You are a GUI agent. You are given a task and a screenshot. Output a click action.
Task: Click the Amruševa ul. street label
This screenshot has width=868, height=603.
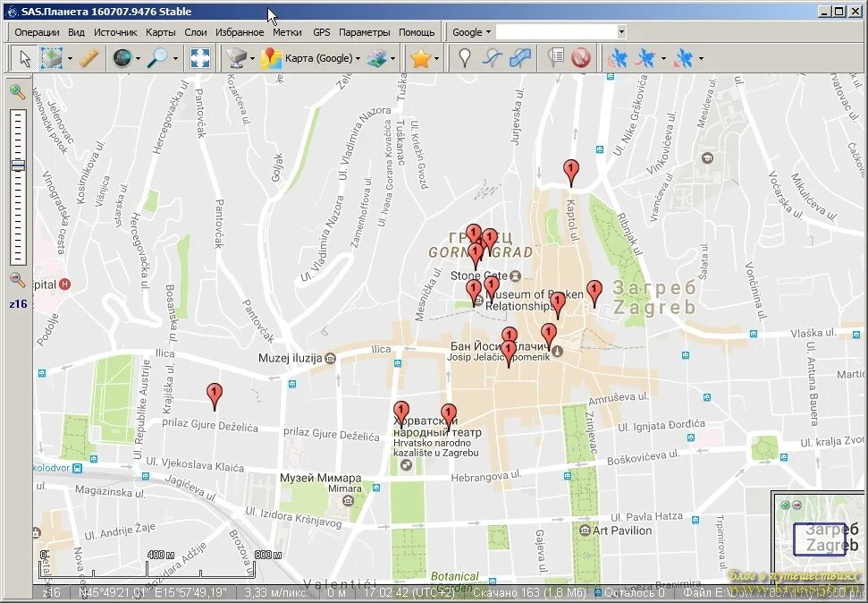619,399
